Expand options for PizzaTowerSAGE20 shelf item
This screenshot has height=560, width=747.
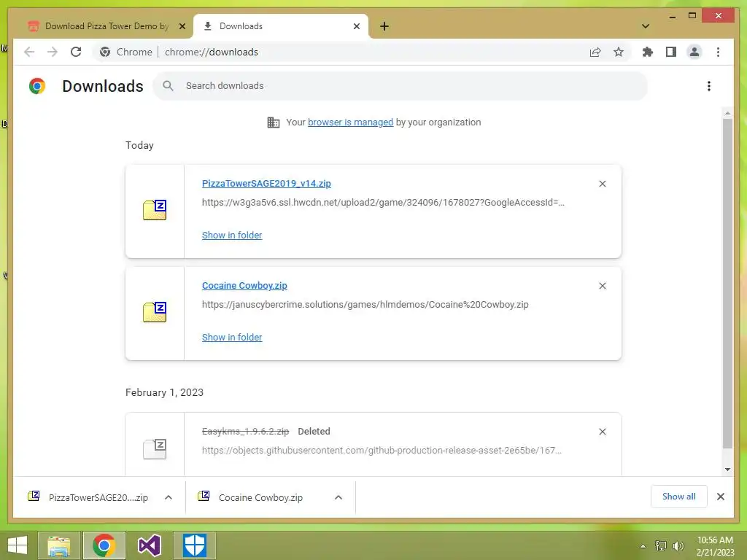point(169,497)
